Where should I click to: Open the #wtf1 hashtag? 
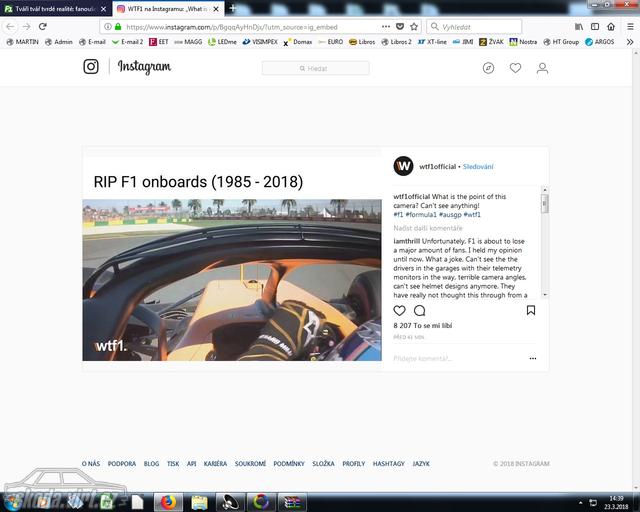472,214
